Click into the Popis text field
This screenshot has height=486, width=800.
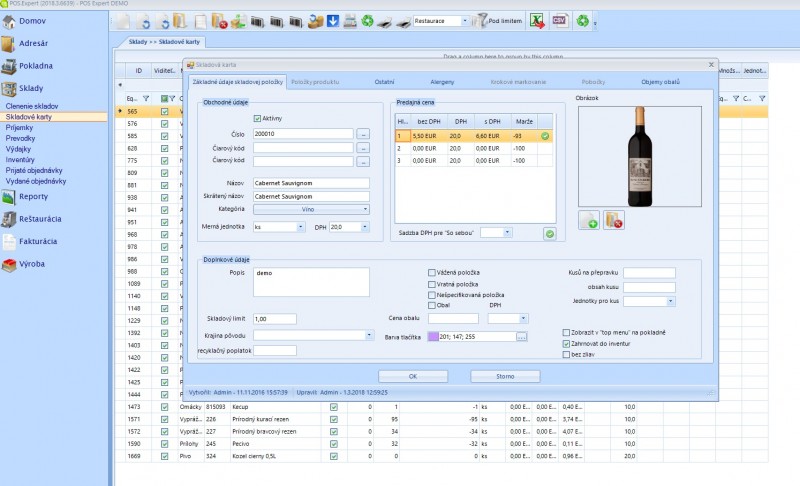click(x=310, y=282)
